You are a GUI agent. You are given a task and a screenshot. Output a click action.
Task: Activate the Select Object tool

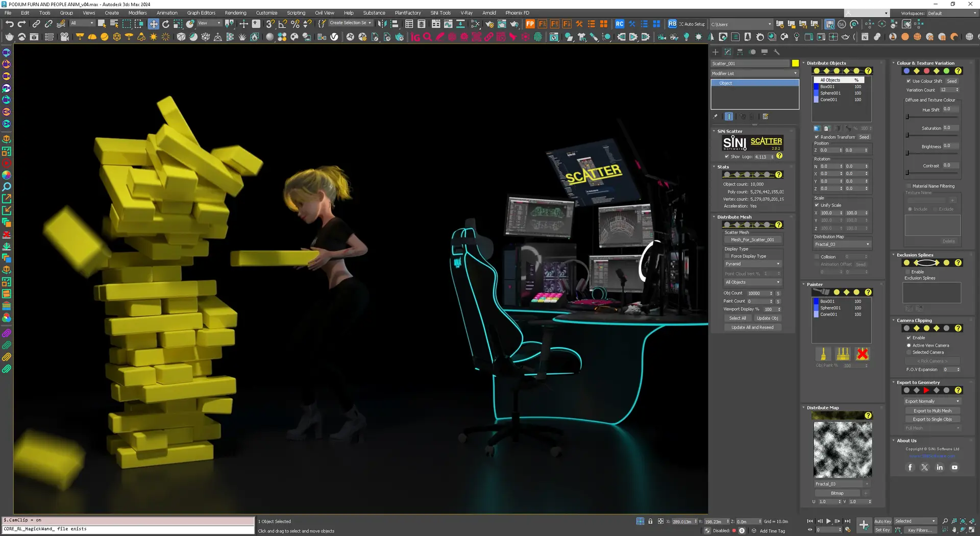point(102,24)
